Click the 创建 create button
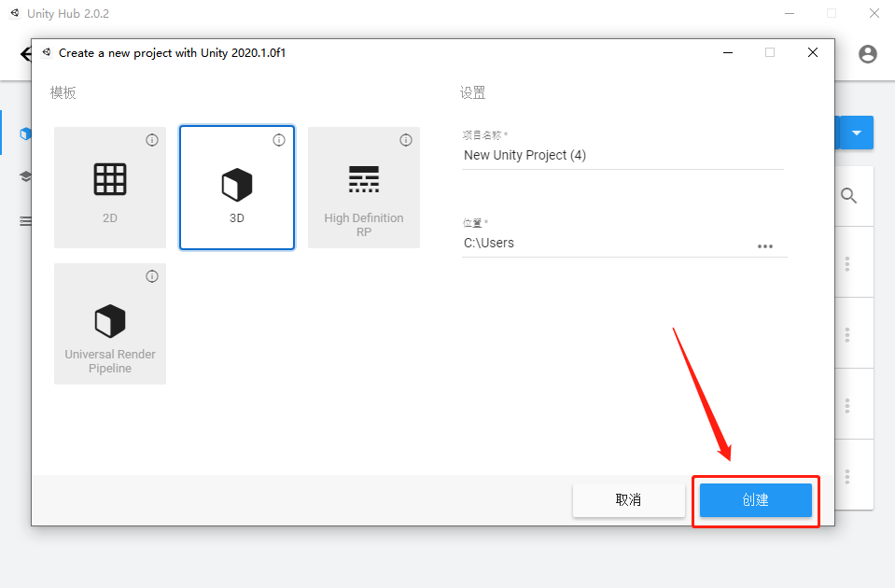Viewport: 895px width, 588px height. tap(756, 500)
